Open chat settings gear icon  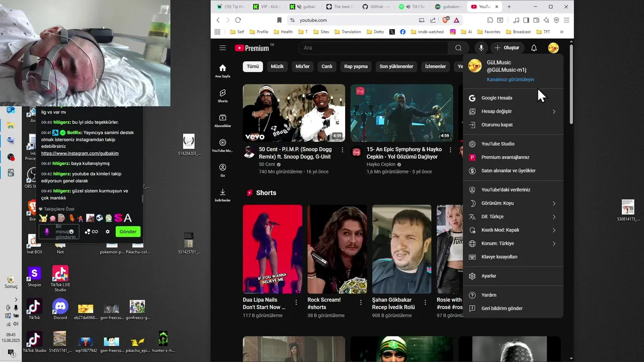pyautogui.click(x=107, y=231)
